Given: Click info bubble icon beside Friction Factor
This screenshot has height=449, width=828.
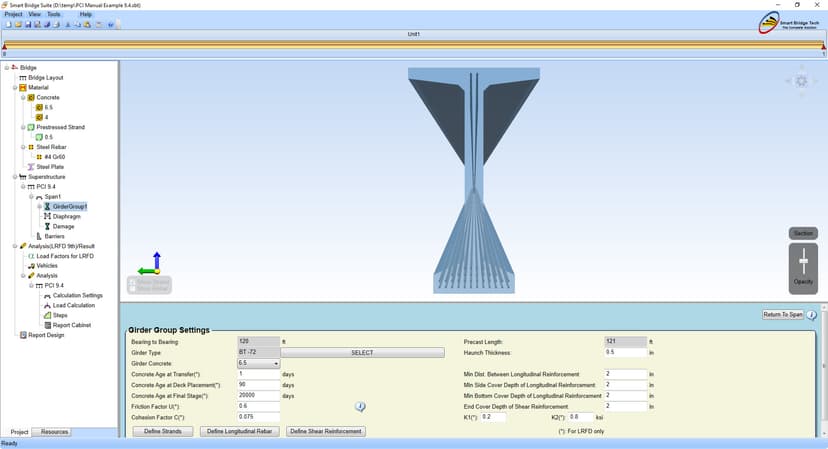Looking at the screenshot, I should click(x=360, y=406).
